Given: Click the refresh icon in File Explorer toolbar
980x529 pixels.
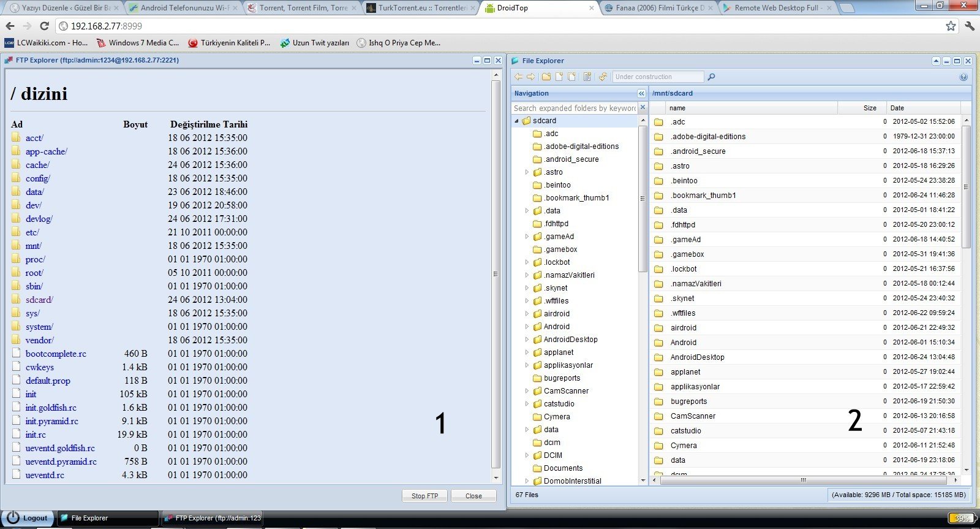Looking at the screenshot, I should (603, 77).
